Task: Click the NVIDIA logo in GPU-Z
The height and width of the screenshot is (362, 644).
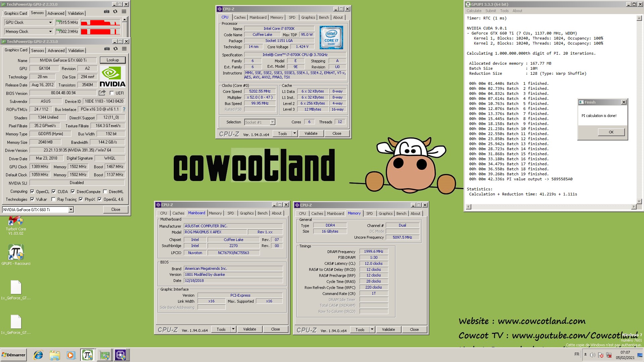Action: 113,77
